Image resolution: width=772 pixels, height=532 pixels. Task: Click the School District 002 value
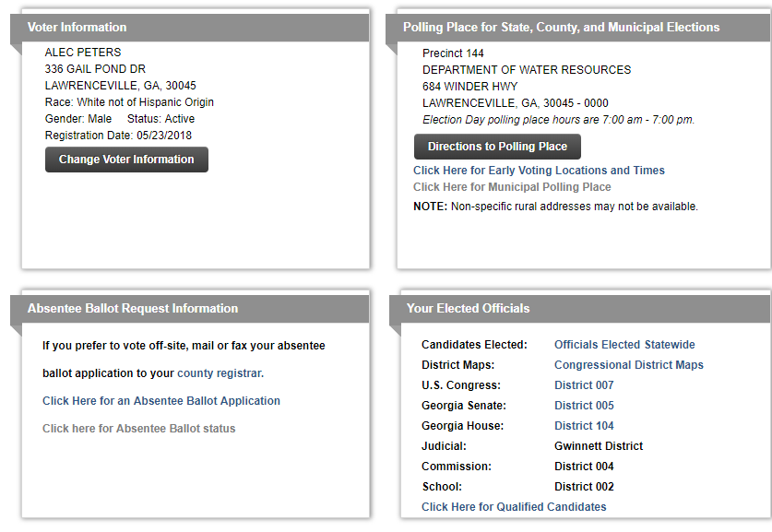[x=584, y=486]
